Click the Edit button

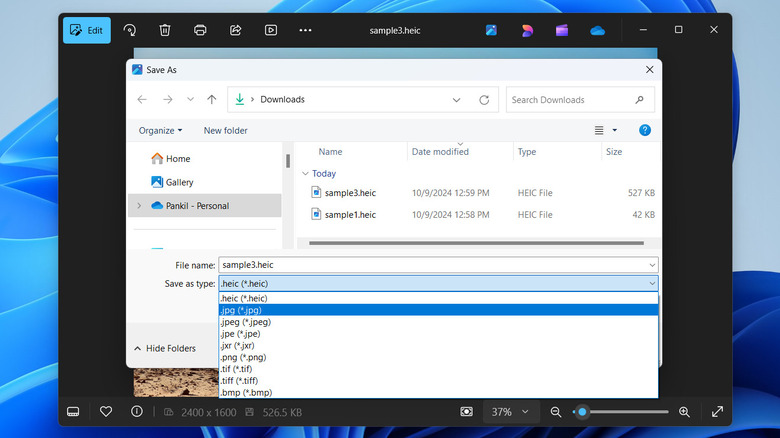click(86, 30)
